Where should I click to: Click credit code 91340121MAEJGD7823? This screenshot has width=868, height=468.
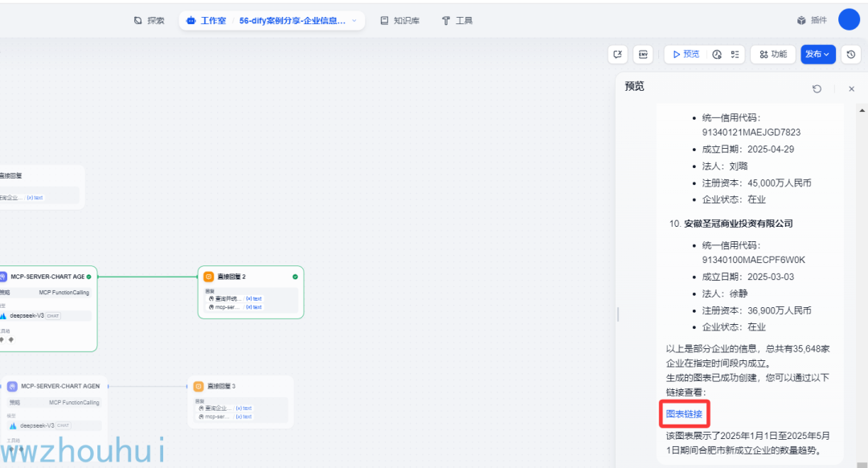[x=751, y=133]
